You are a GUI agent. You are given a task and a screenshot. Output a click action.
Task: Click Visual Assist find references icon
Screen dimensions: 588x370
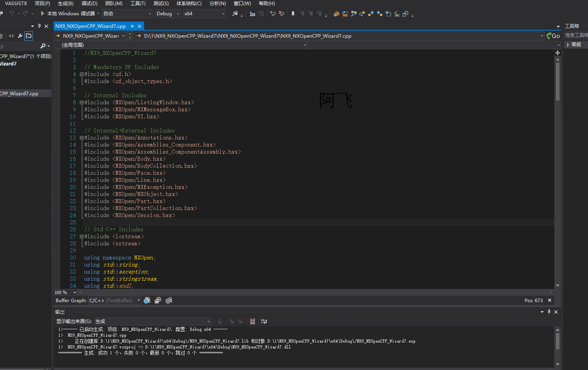(362, 14)
